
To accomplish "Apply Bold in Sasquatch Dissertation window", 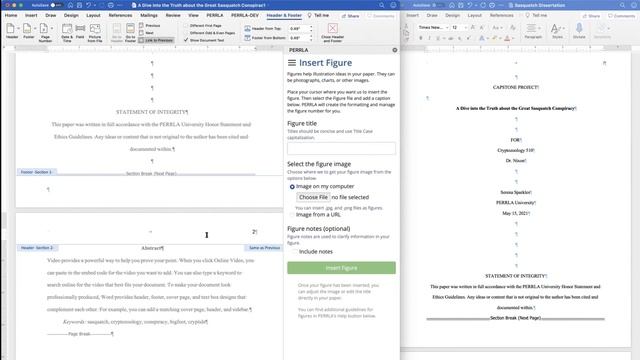I will click(420, 38).
